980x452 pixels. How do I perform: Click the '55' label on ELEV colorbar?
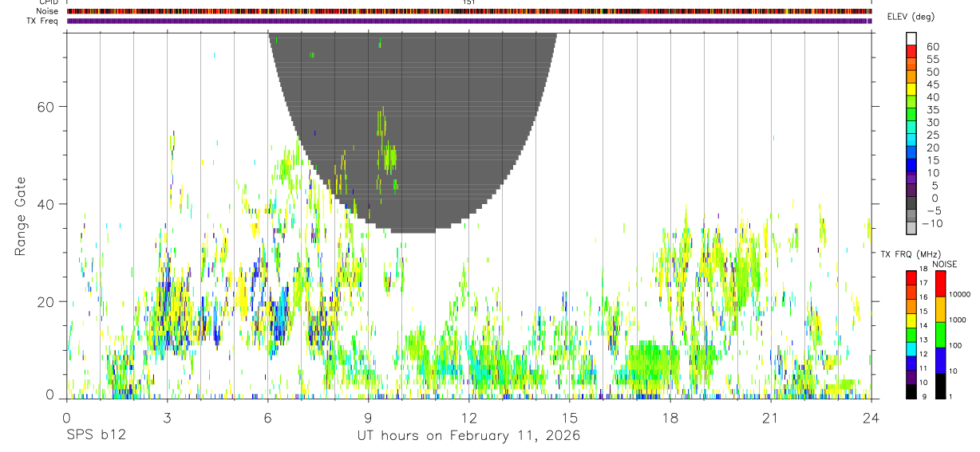click(x=933, y=59)
